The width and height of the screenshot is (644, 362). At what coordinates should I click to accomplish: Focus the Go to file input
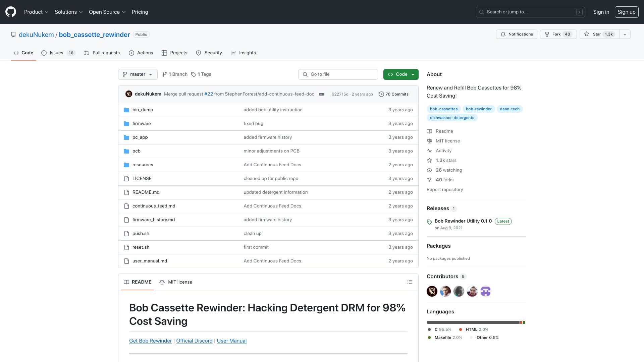[338, 74]
